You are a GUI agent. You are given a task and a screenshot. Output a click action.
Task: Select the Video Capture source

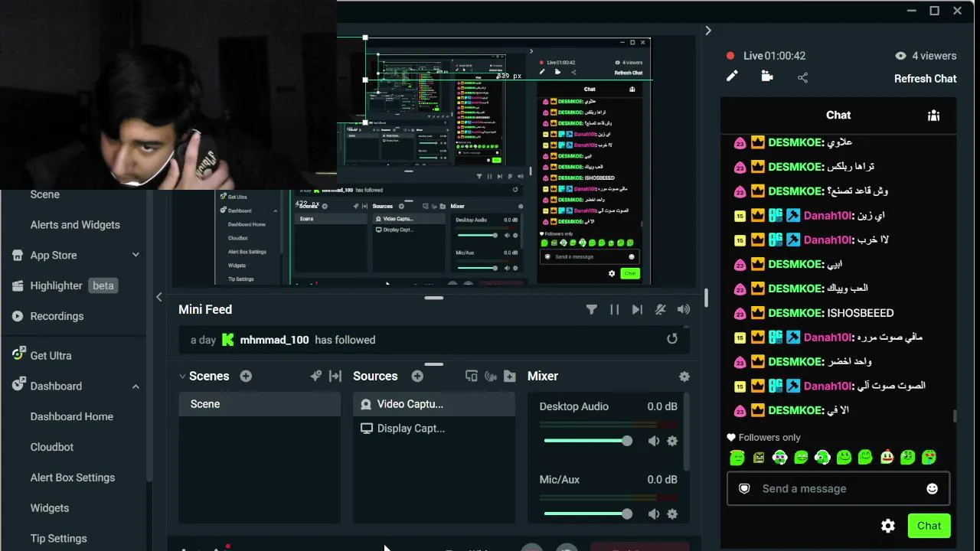[x=434, y=404]
